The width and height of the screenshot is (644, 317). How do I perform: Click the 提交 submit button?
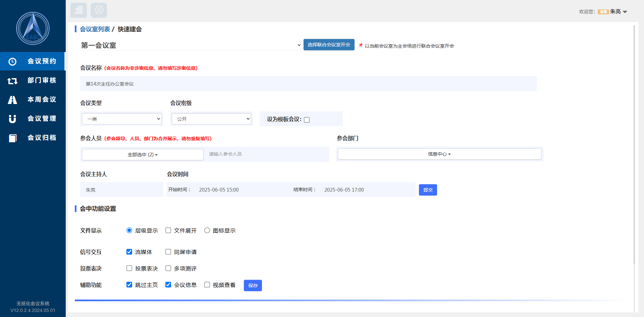(428, 190)
